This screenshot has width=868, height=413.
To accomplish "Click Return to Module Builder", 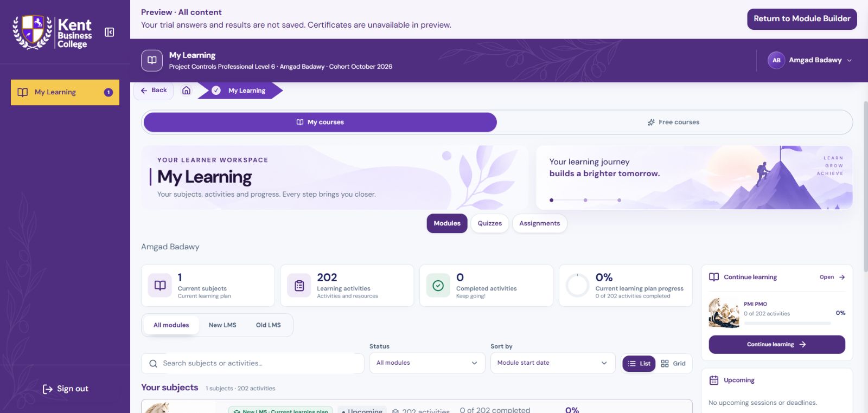I will tap(802, 19).
